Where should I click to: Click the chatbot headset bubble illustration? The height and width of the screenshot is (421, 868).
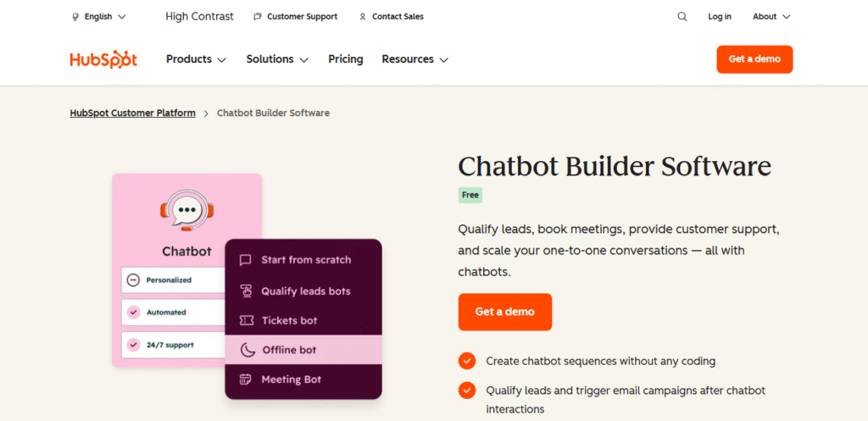pyautogui.click(x=187, y=210)
